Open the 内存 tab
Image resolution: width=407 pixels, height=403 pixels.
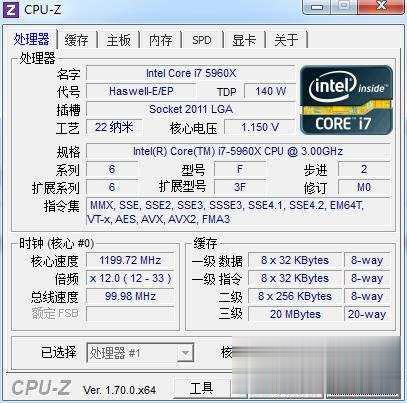[160, 40]
